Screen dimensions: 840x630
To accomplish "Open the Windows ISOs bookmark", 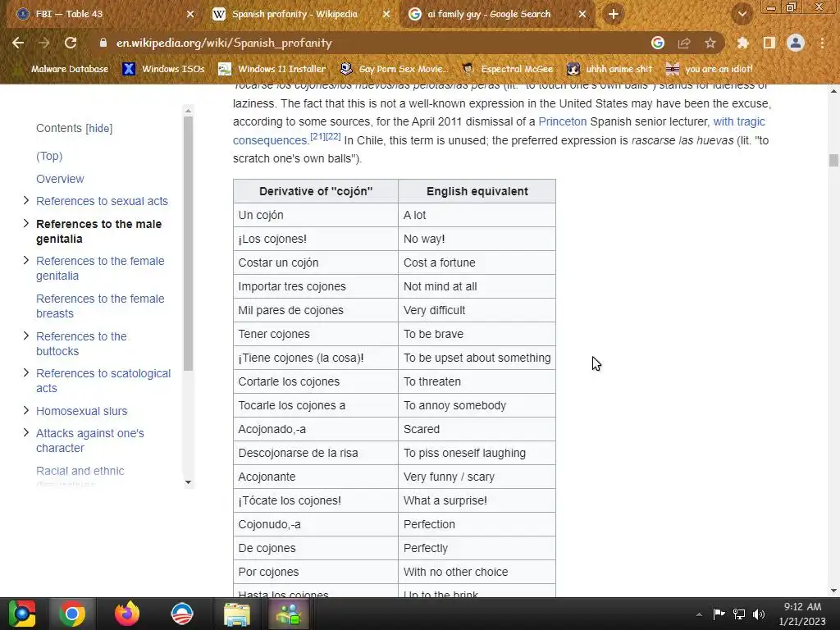I will [x=164, y=69].
